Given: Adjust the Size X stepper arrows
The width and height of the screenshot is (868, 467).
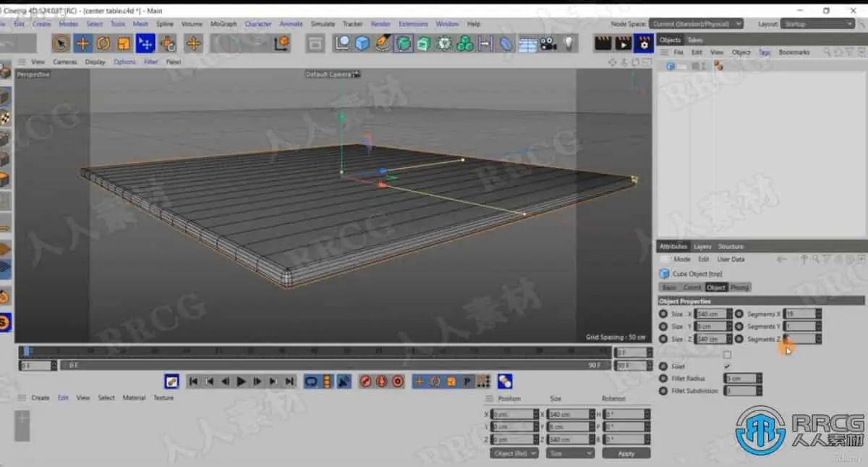Looking at the screenshot, I should point(729,314).
